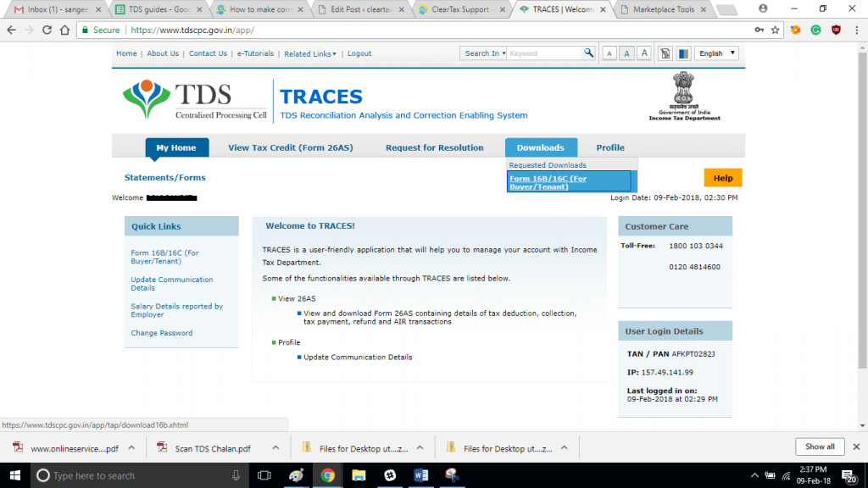The height and width of the screenshot is (488, 868).
Task: Switch to the TDS guides browser tab
Action: (158, 9)
